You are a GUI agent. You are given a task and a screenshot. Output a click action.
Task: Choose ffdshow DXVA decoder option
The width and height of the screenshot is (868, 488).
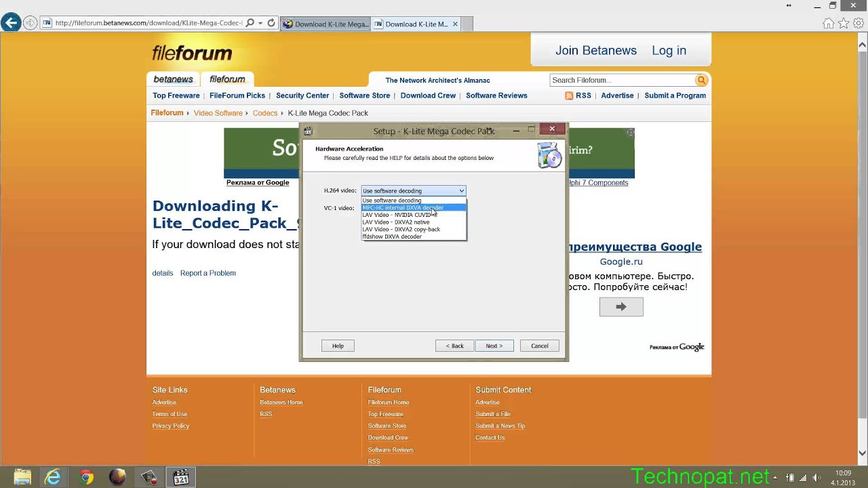point(414,237)
